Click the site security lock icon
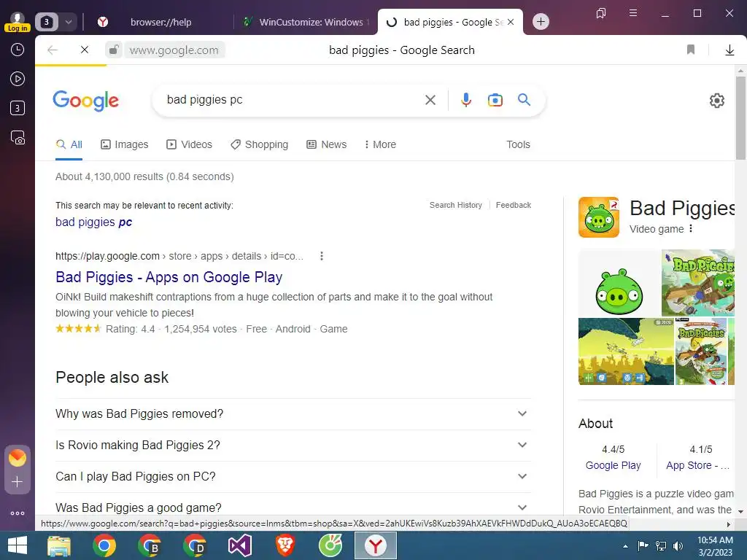747x560 pixels. (113, 50)
